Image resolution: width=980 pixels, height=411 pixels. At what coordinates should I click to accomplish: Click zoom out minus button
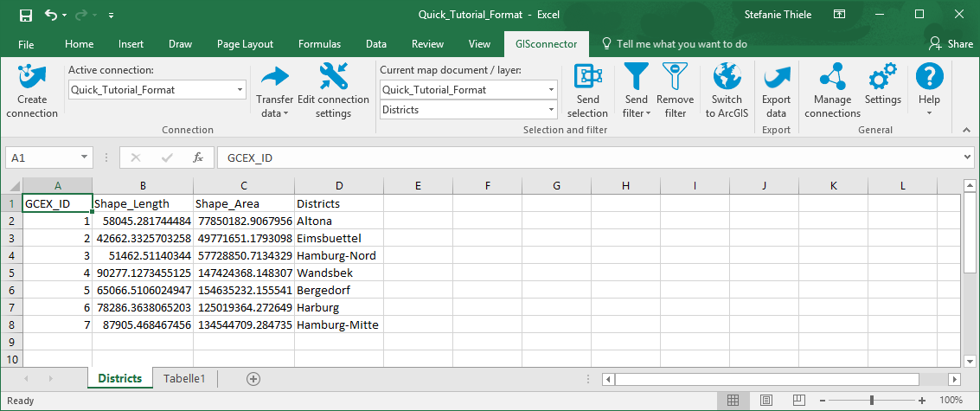(x=823, y=401)
